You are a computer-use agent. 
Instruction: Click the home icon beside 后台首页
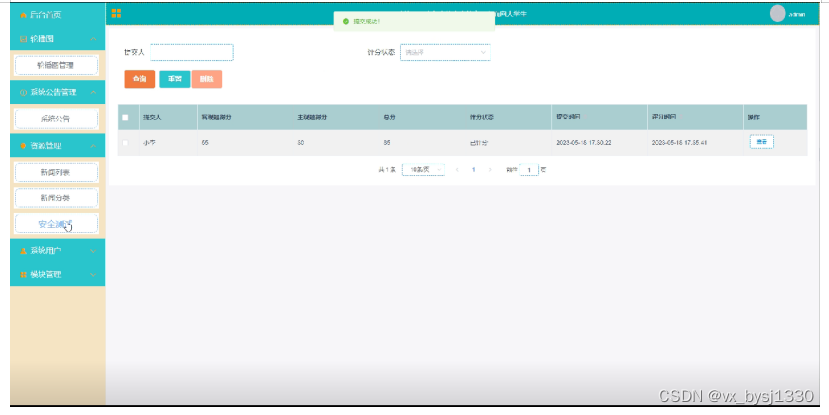coord(23,15)
